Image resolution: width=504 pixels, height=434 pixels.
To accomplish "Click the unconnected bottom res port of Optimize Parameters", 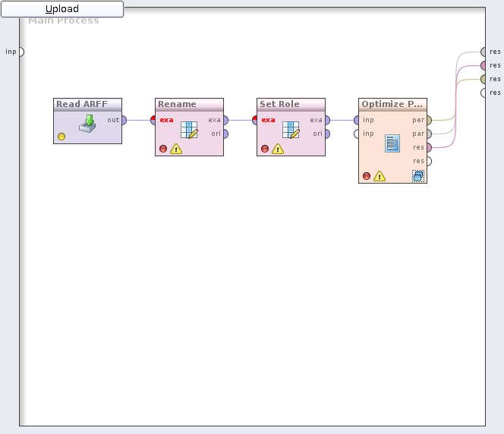I will [430, 161].
